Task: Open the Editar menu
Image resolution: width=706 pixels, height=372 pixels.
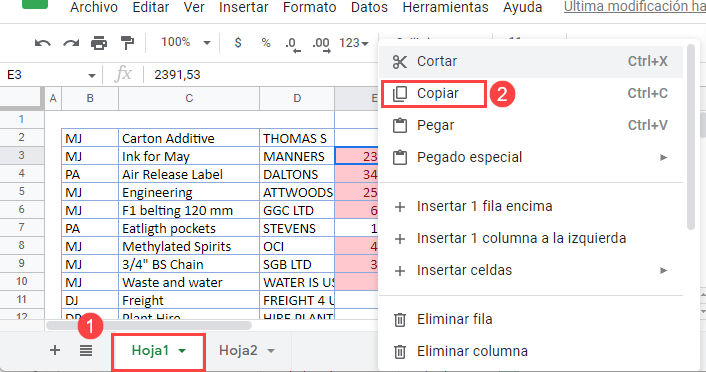Action: click(151, 7)
